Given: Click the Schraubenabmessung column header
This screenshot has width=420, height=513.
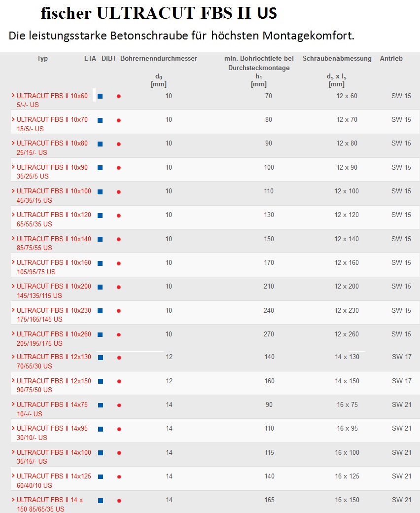Looking at the screenshot, I should pos(337,59).
